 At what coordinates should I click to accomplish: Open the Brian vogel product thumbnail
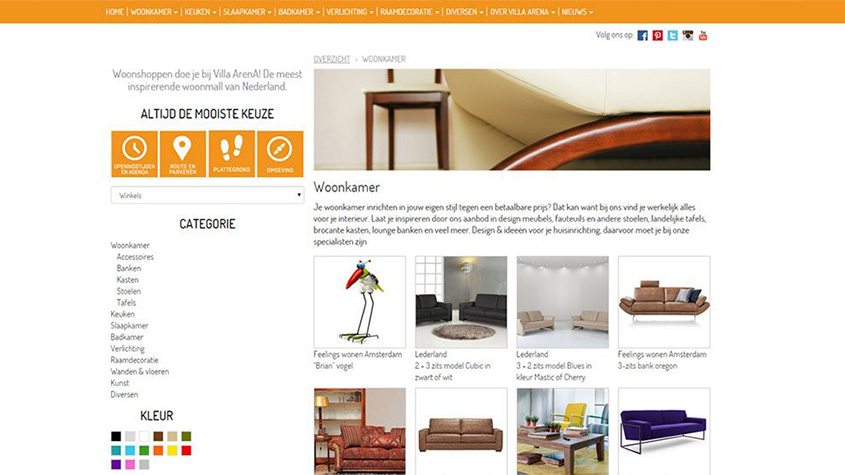[x=359, y=302]
